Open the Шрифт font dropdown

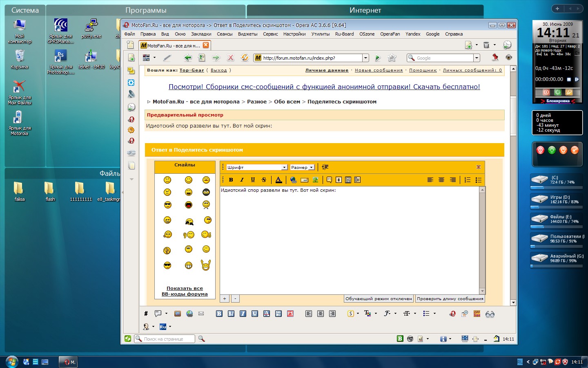[257, 167]
